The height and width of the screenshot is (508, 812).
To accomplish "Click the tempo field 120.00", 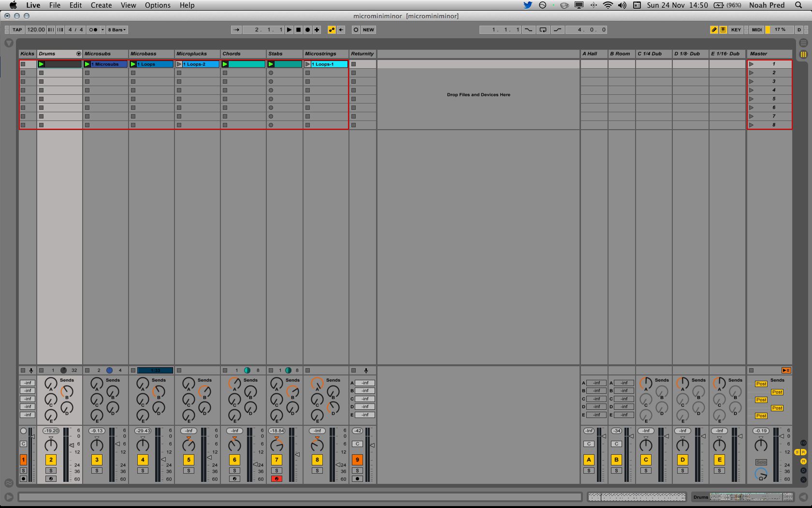I will point(36,30).
